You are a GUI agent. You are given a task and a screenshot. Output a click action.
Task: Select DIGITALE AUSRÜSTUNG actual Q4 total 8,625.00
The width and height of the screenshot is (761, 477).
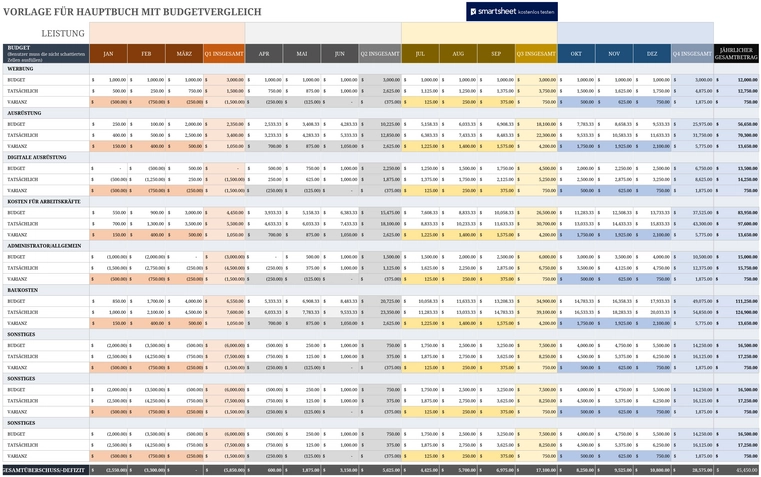coord(692,180)
